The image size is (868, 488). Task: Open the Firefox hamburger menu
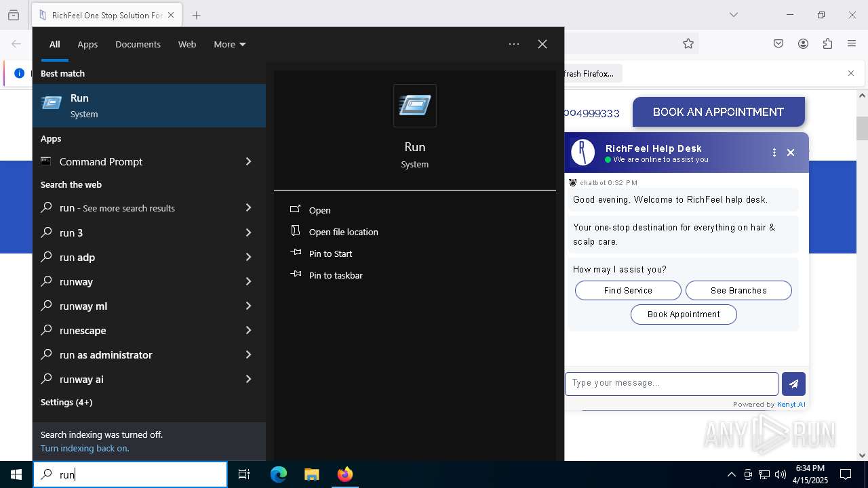pyautogui.click(x=852, y=43)
